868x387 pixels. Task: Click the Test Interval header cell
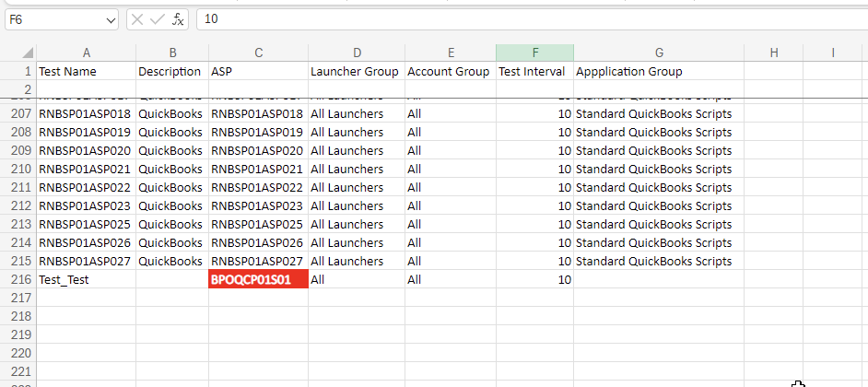tap(534, 72)
